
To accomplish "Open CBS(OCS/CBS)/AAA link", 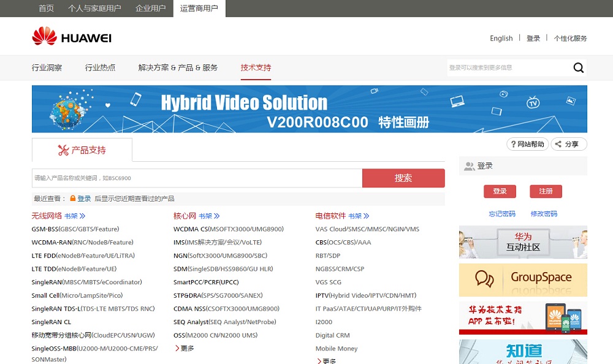I will tap(343, 243).
